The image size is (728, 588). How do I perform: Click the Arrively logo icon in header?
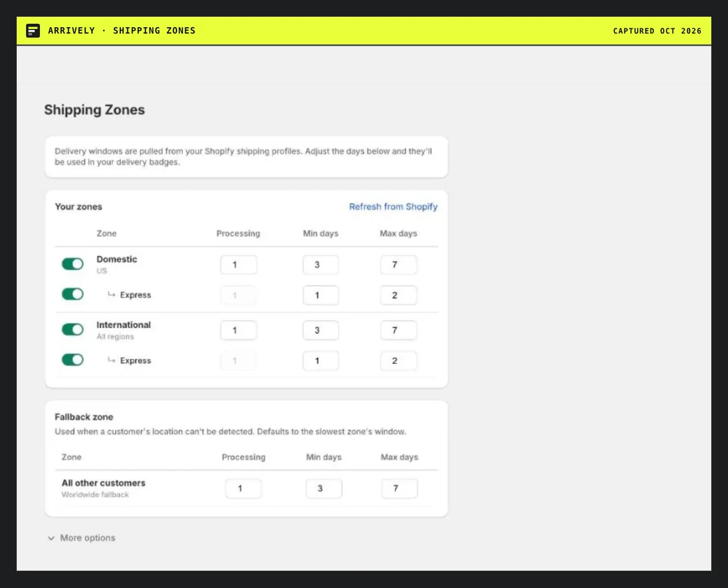(x=33, y=31)
